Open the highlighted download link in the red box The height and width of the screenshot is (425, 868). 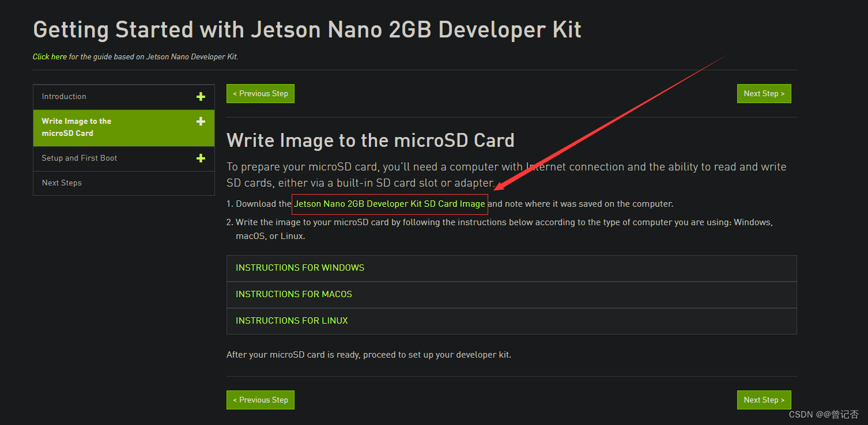pos(390,204)
